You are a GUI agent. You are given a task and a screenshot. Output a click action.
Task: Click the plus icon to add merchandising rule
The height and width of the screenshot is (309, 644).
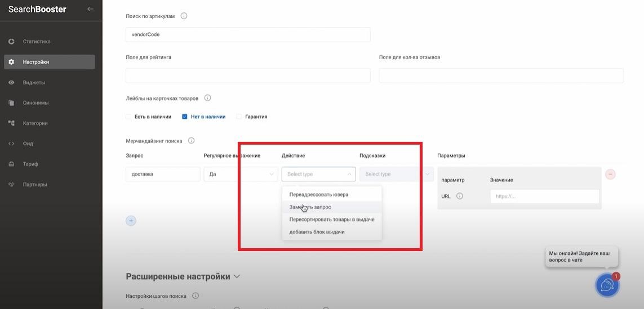click(131, 221)
